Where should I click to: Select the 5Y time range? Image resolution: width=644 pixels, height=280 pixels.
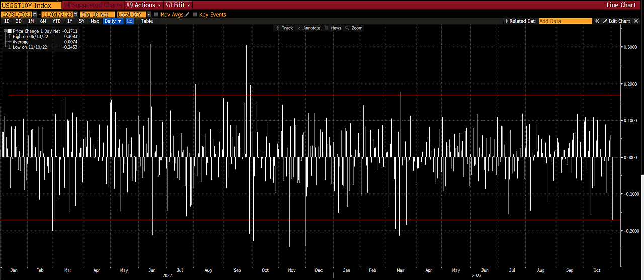(82, 21)
